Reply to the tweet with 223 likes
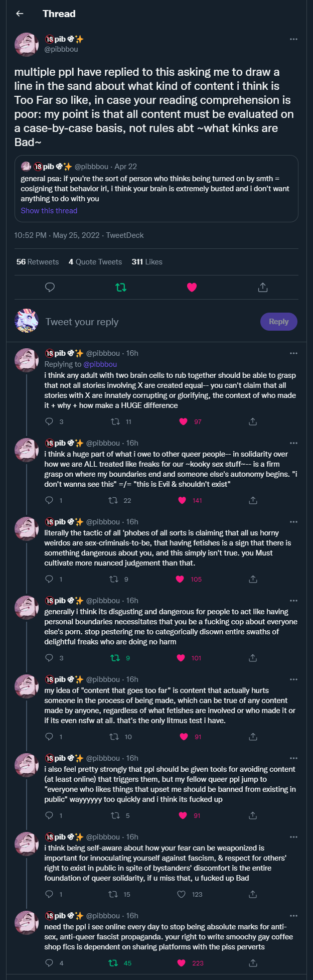This screenshot has width=313, height=980. 49,963
